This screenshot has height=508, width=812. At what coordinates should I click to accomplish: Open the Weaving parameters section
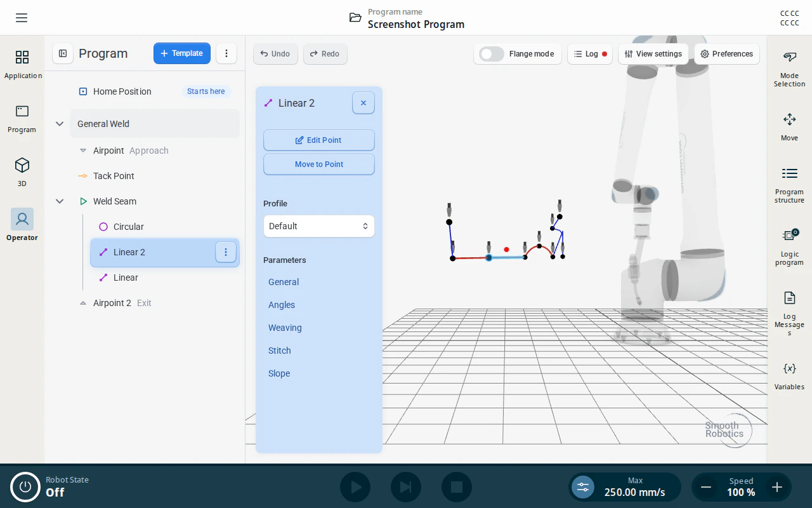285,328
